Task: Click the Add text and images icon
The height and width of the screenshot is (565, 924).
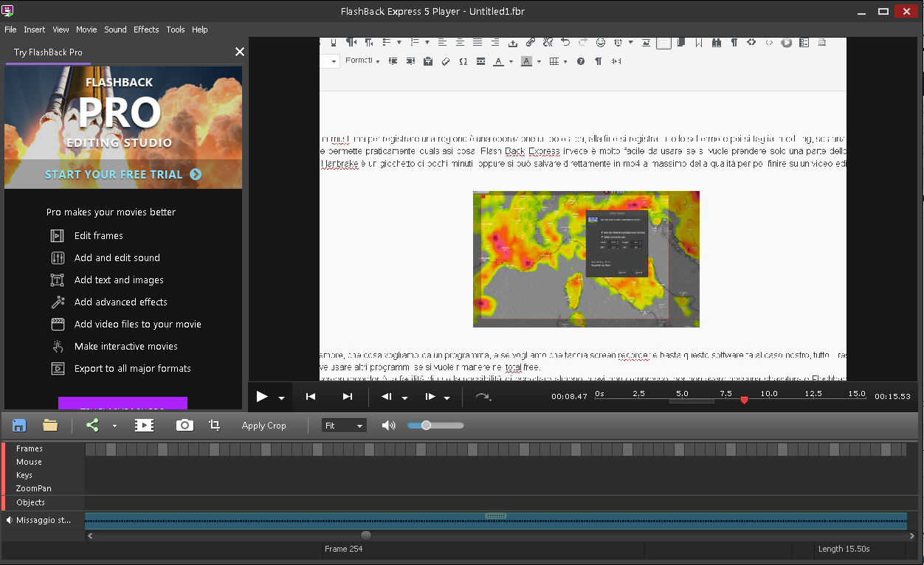Action: [x=58, y=280]
